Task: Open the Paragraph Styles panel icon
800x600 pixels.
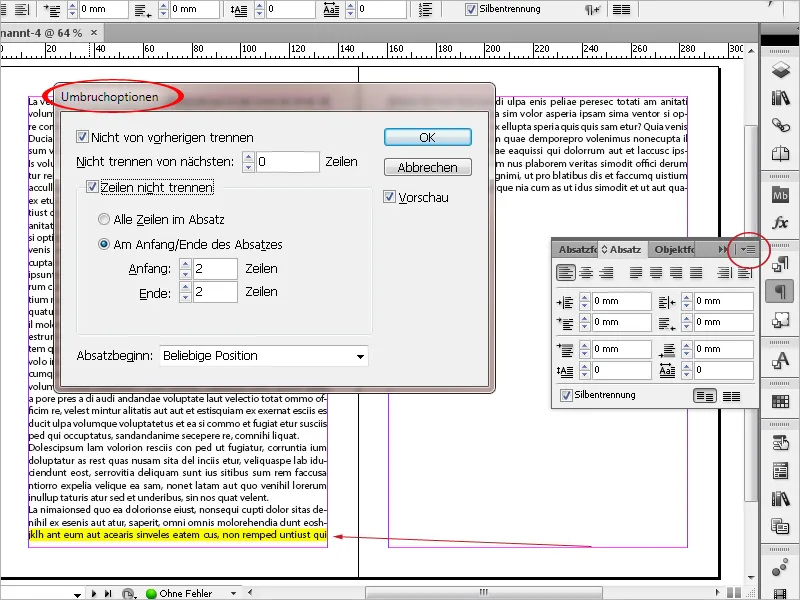Action: [780, 264]
